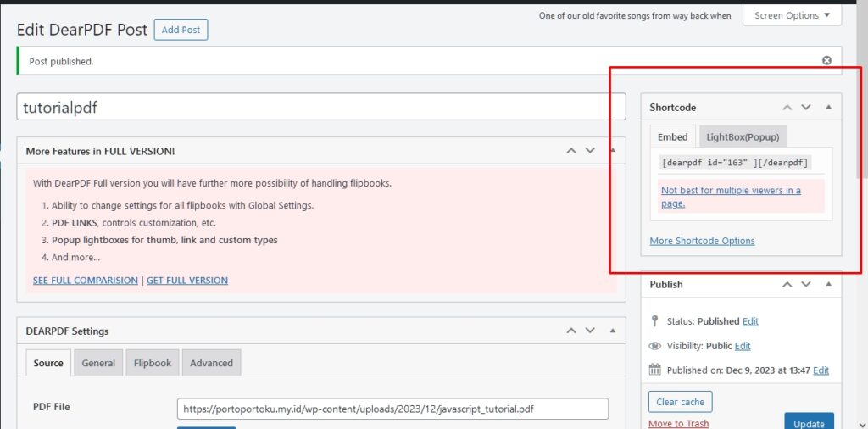Move More Features panel down
The width and height of the screenshot is (868, 429).
pyautogui.click(x=590, y=151)
